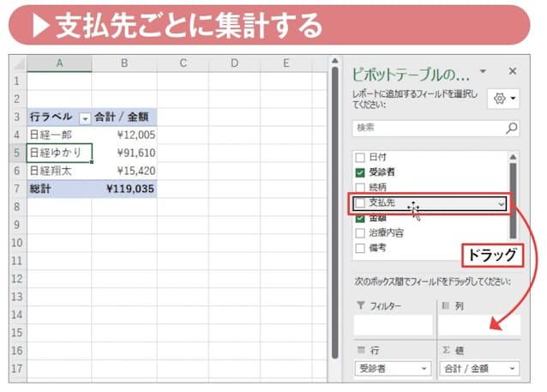The image size is (547, 392).
Task: Select row 5 header
Action: click(17, 153)
